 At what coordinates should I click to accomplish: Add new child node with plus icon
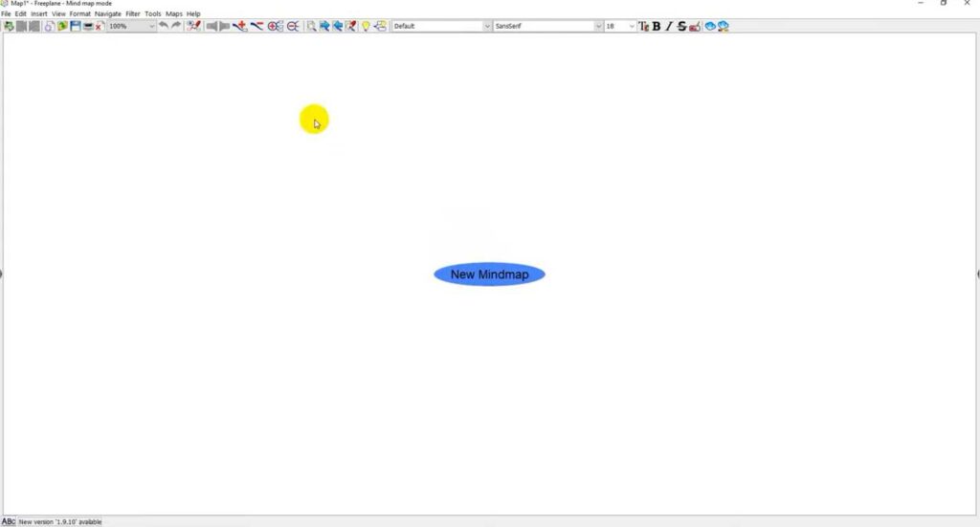pos(240,26)
